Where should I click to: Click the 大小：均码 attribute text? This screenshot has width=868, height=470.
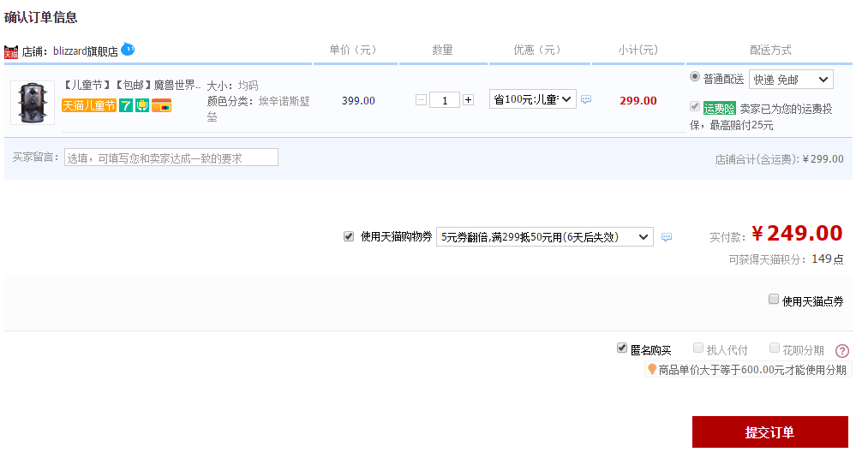coord(232,86)
